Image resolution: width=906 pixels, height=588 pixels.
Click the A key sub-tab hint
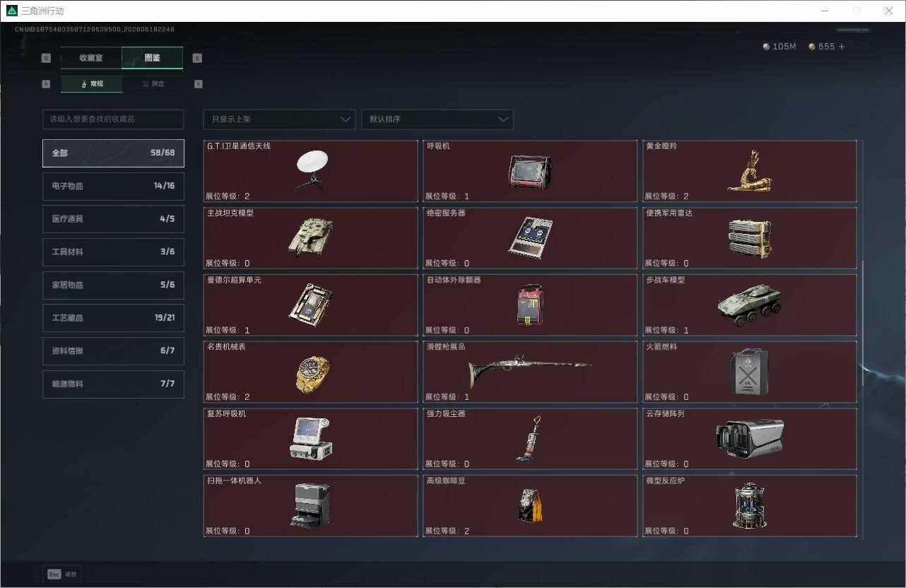[x=46, y=83]
